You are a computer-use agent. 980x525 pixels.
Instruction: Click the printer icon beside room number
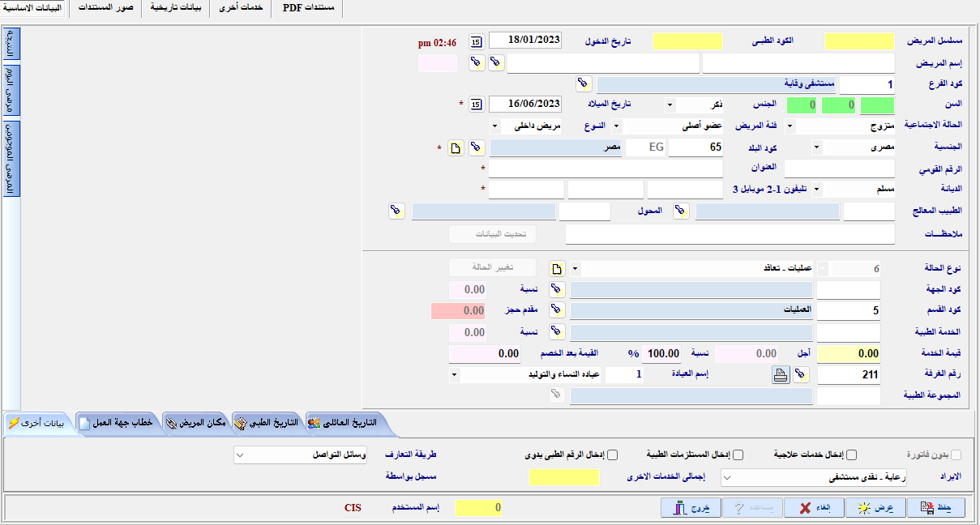779,374
